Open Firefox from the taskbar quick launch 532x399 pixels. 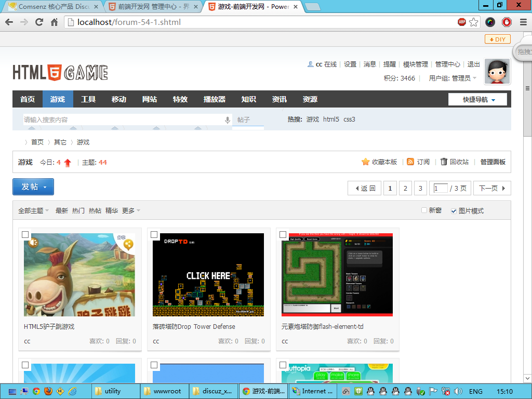(48, 391)
